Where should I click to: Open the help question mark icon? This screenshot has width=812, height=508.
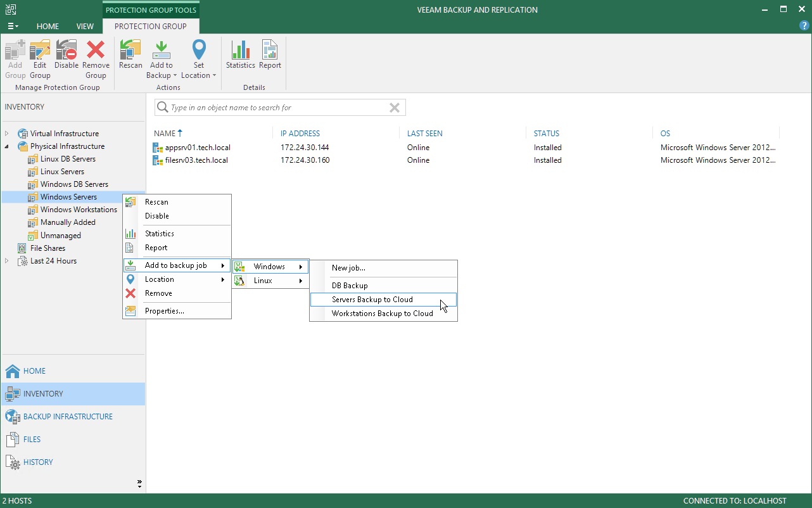pyautogui.click(x=804, y=26)
